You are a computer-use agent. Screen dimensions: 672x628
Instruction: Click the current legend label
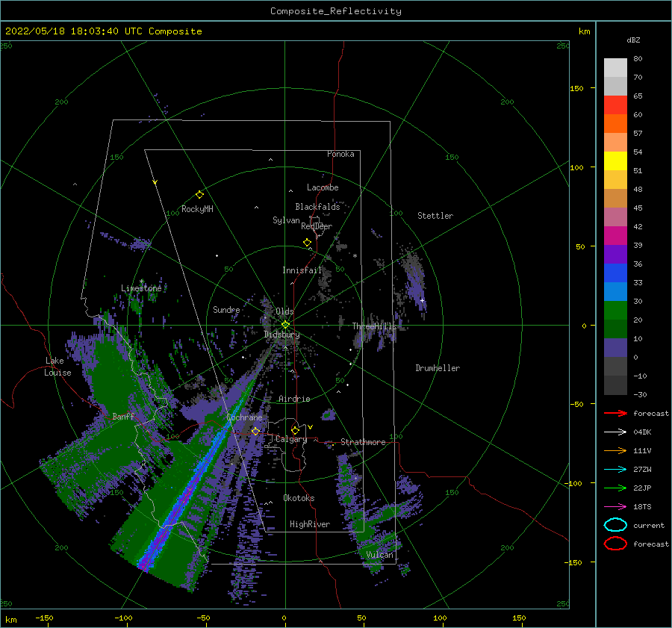649,526
